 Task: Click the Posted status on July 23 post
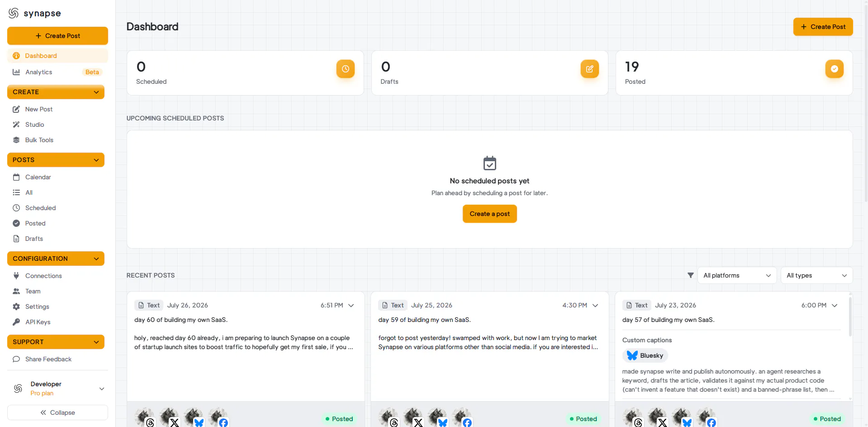tap(827, 419)
